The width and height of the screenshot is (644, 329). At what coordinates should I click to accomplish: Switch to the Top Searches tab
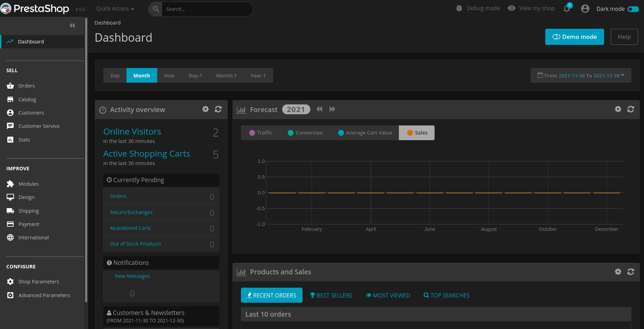(x=446, y=295)
